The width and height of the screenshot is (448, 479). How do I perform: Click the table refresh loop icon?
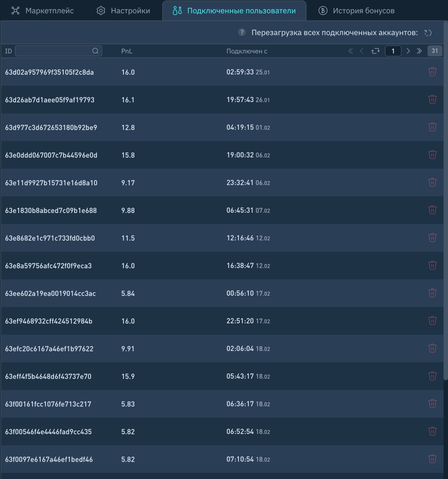(375, 51)
